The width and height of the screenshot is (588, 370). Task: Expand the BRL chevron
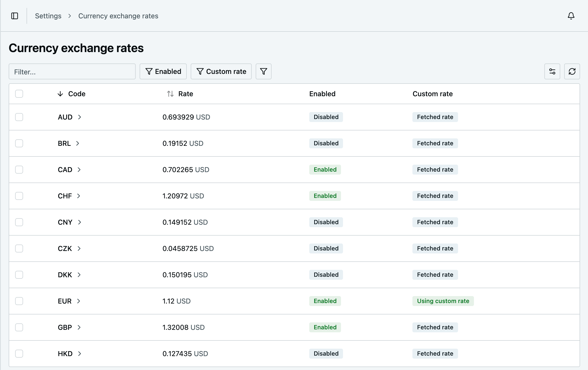tap(78, 143)
